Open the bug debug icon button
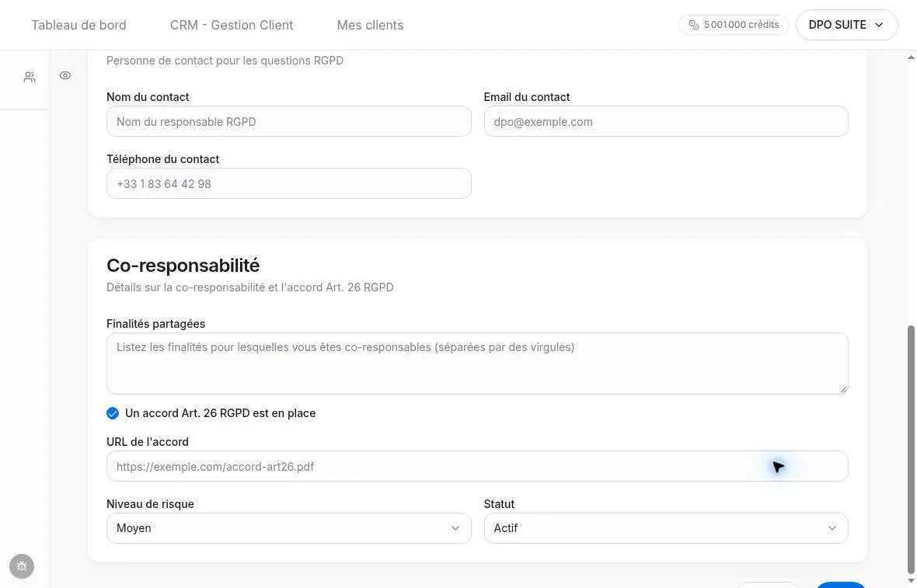917x588 pixels. (x=22, y=566)
